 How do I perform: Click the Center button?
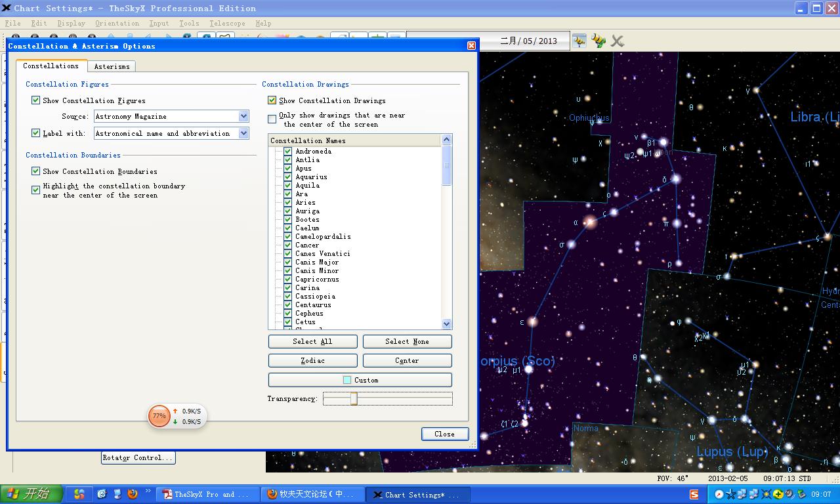point(407,360)
